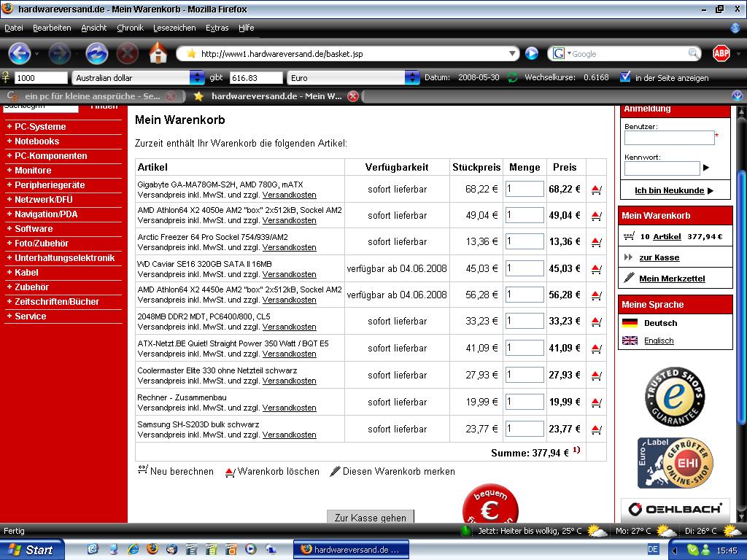Viewport: 747px width, 560px height.
Task: Refresh exchange rates in the currency toolbar
Action: (x=512, y=77)
